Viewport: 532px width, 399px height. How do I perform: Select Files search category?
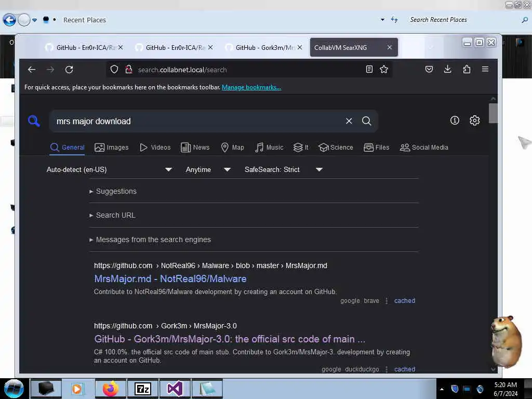click(x=377, y=147)
